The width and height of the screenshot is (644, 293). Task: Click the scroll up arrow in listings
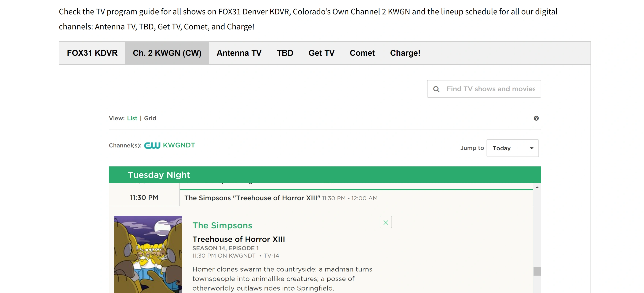[x=537, y=188]
